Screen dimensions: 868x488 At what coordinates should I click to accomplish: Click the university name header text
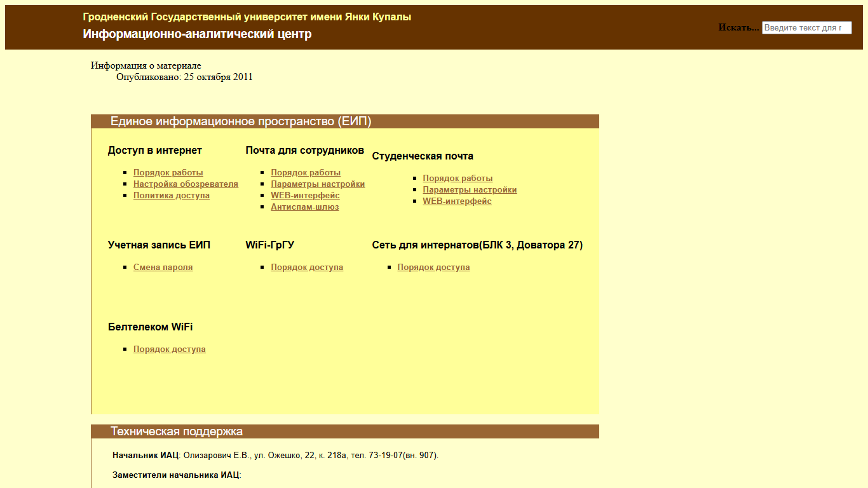247,17
